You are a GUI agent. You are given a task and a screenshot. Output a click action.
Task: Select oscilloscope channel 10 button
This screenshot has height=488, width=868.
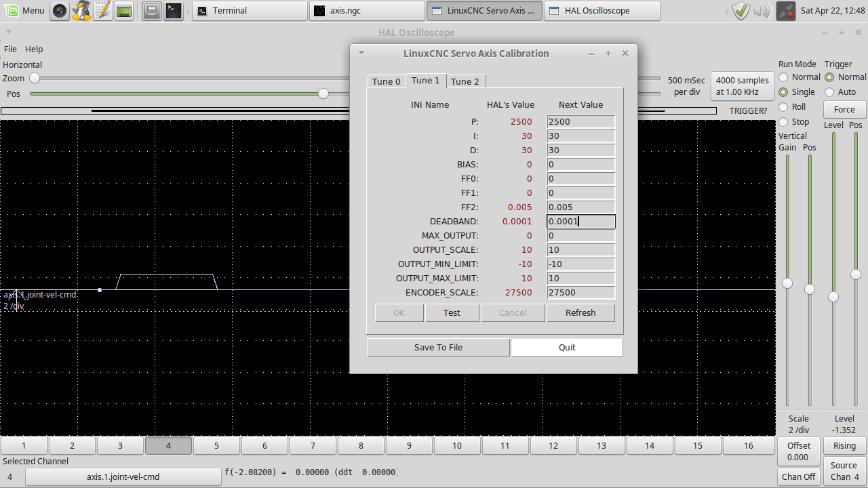[457, 445]
